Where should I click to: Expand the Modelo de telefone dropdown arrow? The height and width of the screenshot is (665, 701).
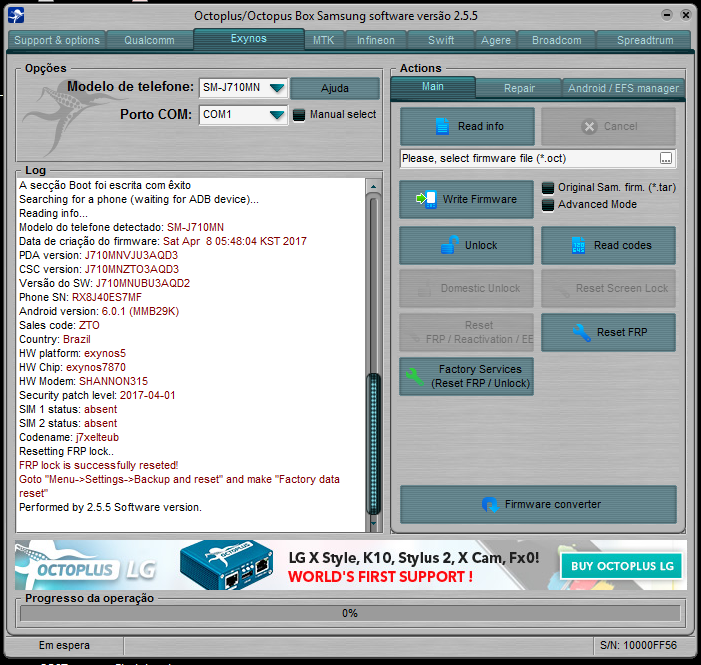click(x=277, y=88)
